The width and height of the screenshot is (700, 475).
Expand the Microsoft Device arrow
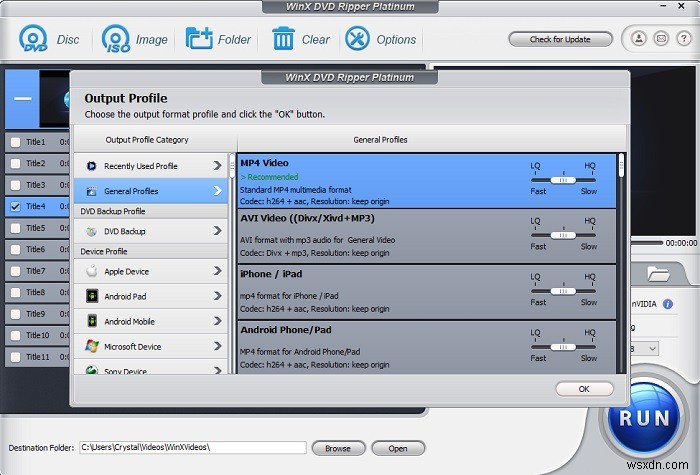click(x=217, y=346)
